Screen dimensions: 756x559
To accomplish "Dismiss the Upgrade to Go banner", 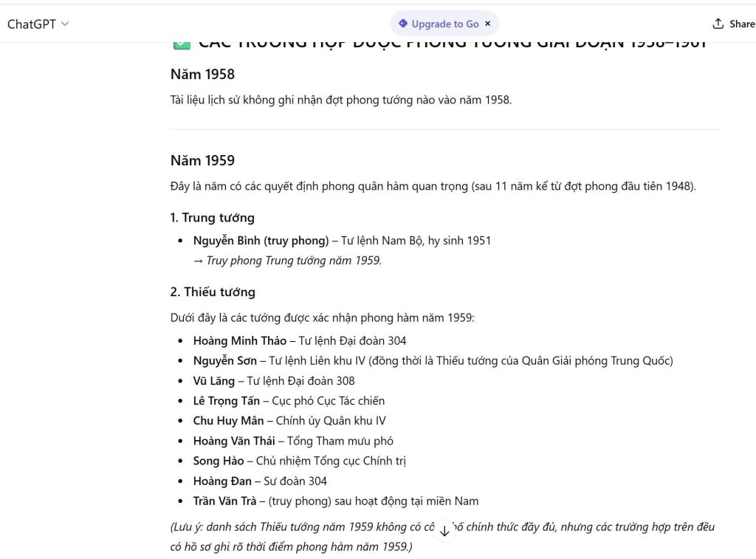I will [487, 24].
